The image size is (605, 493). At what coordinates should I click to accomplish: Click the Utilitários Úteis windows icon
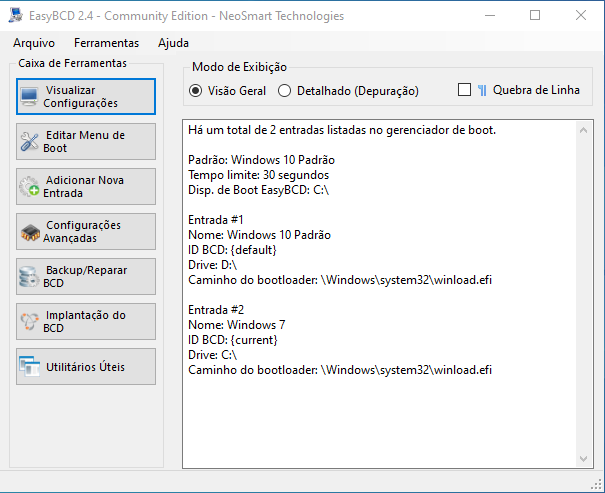(30, 366)
